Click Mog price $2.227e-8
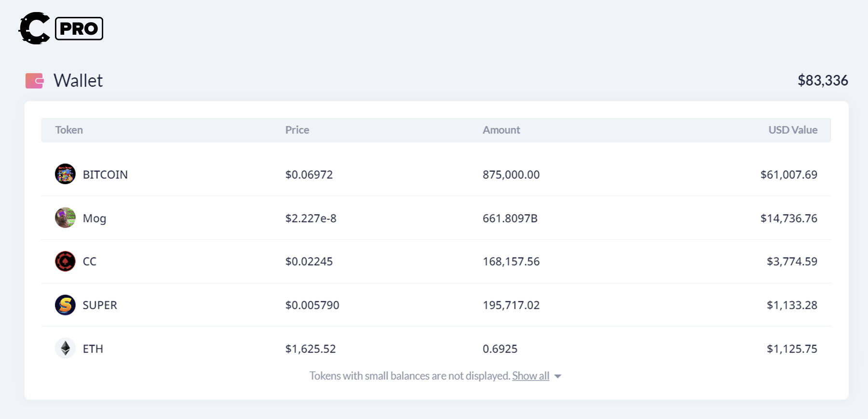This screenshot has width=868, height=419. pos(311,218)
